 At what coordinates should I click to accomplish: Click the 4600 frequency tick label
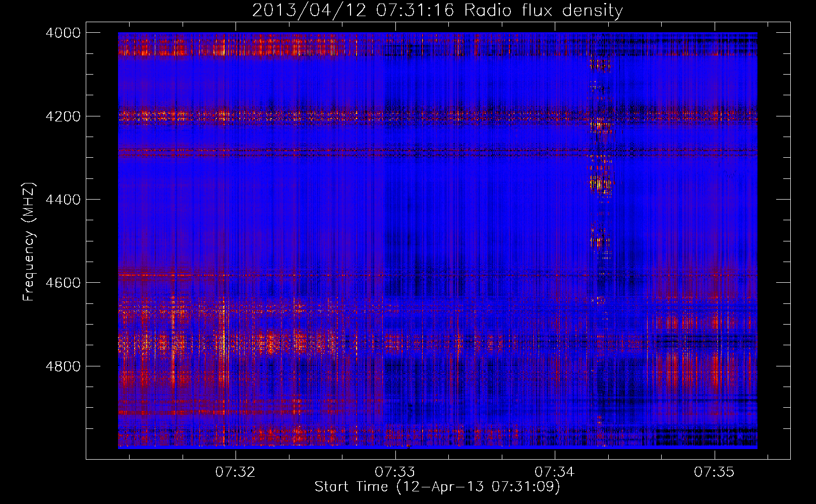(x=63, y=283)
